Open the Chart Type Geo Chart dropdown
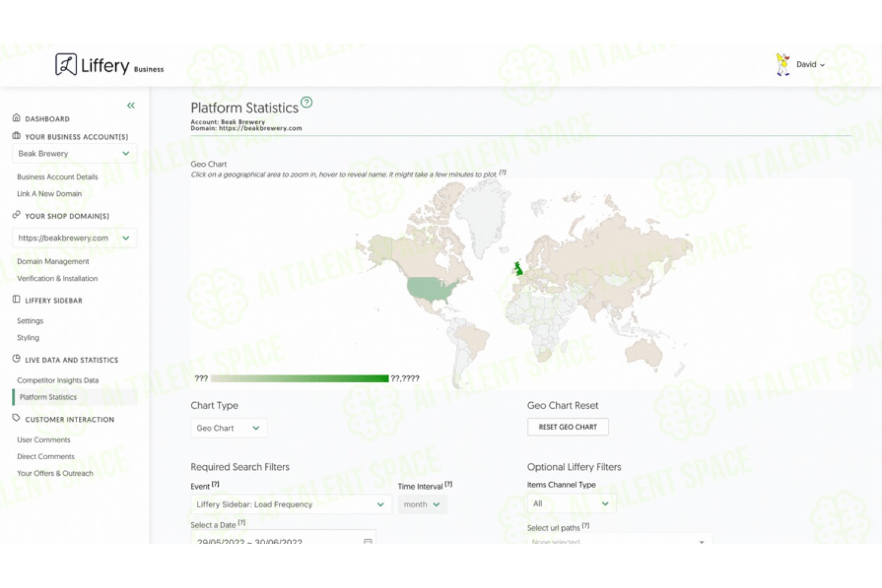 coord(229,428)
